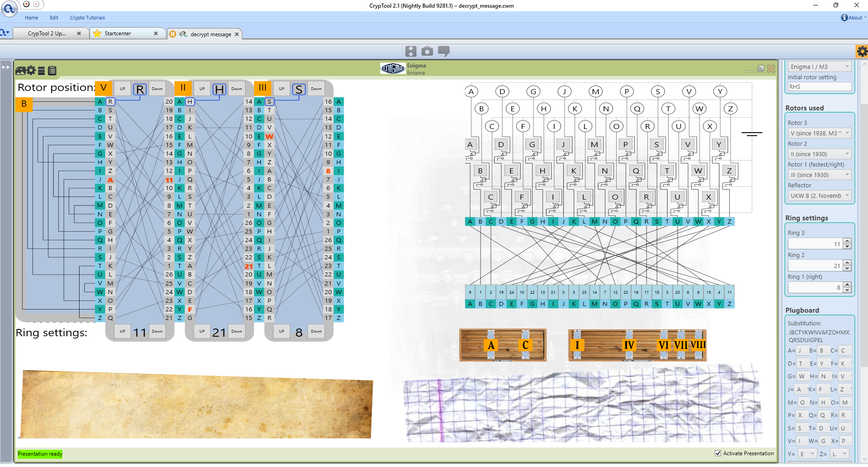This screenshot has height=467, width=868.
Task: Open the Enigma component gear settings icon
Action: 31,71
